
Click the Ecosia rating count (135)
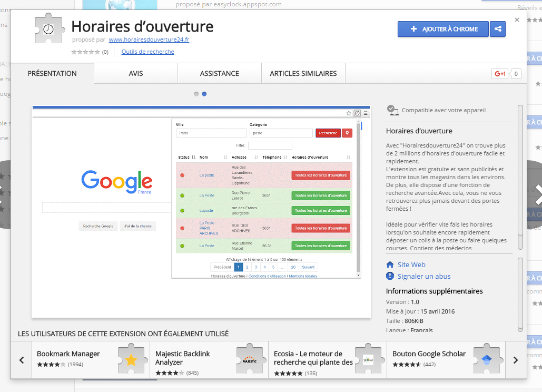coord(311,374)
